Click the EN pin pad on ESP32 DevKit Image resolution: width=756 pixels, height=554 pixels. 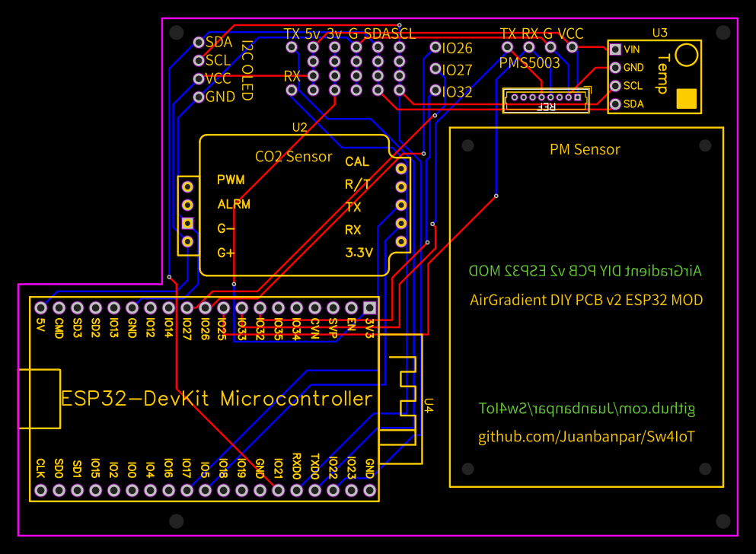(x=352, y=307)
